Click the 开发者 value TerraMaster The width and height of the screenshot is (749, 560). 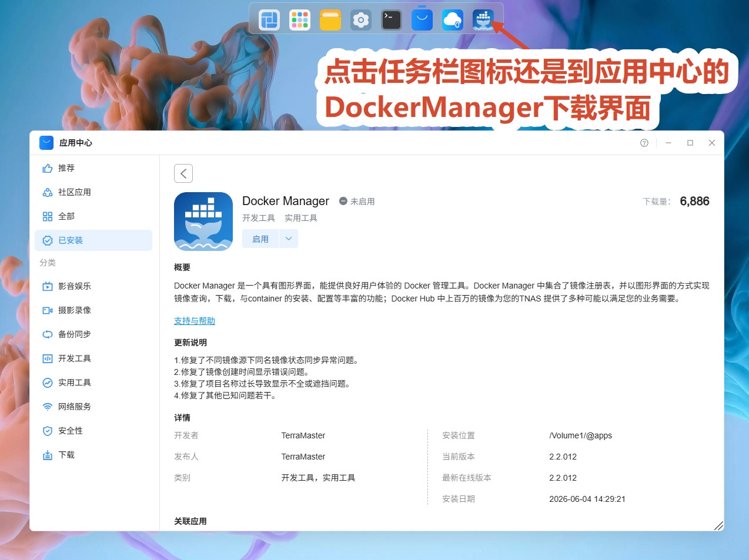[x=303, y=435]
